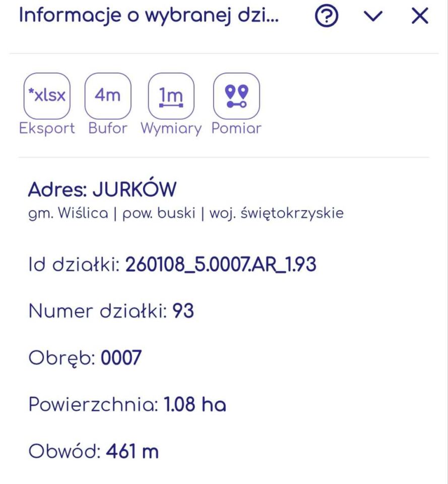Activate the 4m Bufor tool
Screen dimensions: 448x484
click(108, 95)
